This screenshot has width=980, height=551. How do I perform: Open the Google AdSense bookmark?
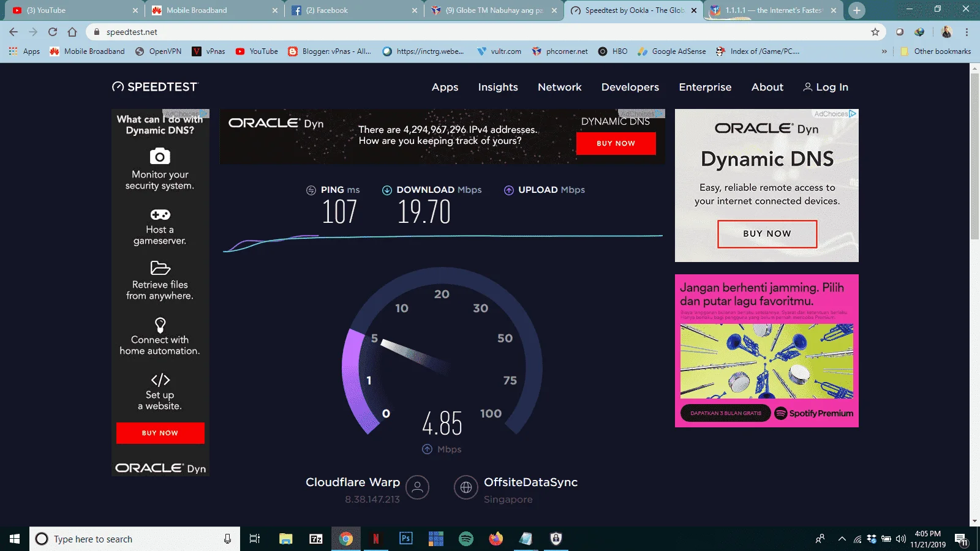(672, 51)
